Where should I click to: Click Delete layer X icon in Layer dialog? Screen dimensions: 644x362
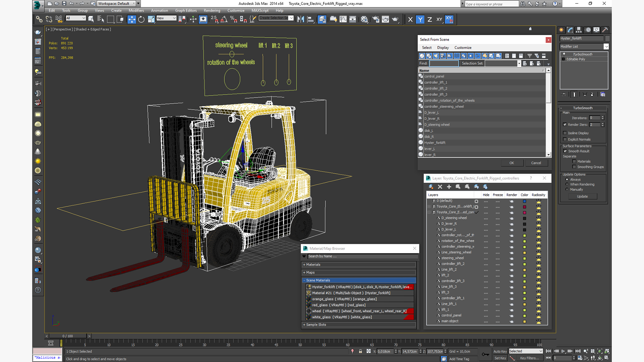coord(440,187)
